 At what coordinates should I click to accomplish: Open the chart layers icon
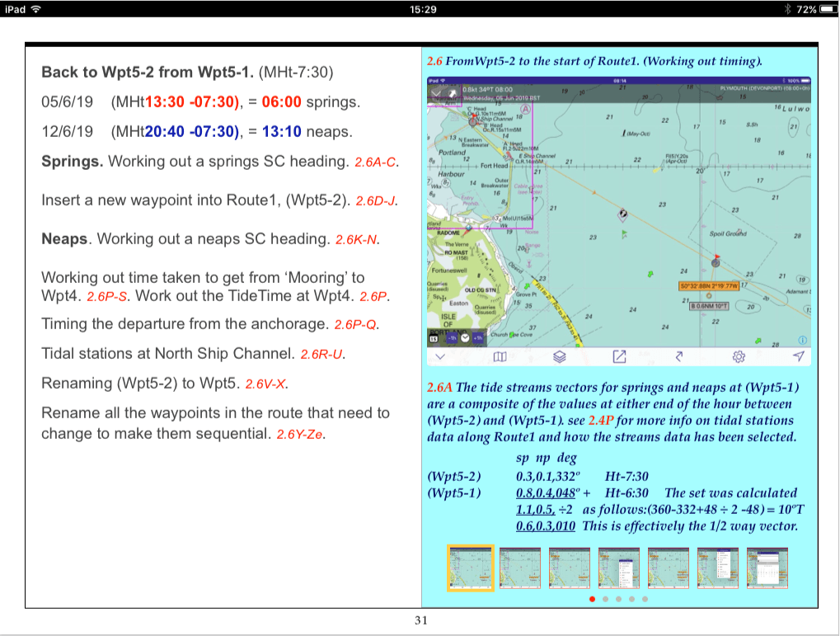pos(559,356)
